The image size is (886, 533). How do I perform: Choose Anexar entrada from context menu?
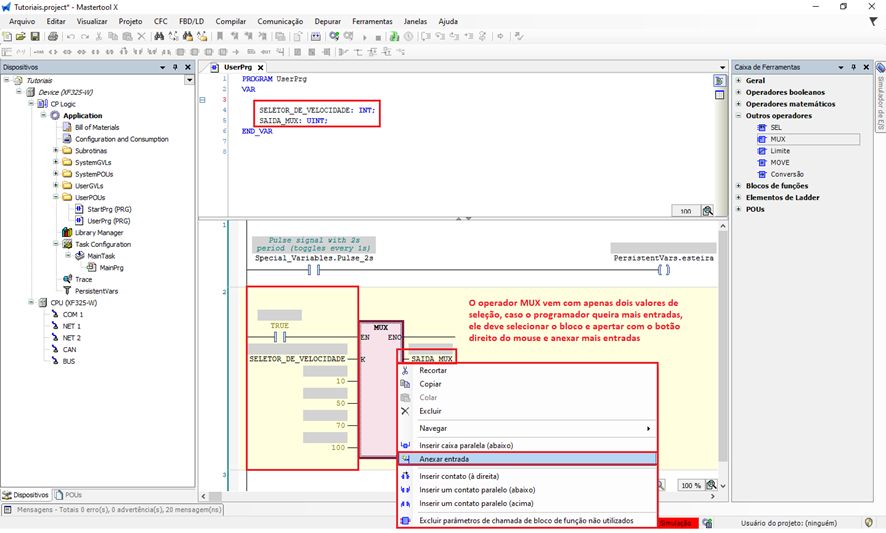point(443,459)
